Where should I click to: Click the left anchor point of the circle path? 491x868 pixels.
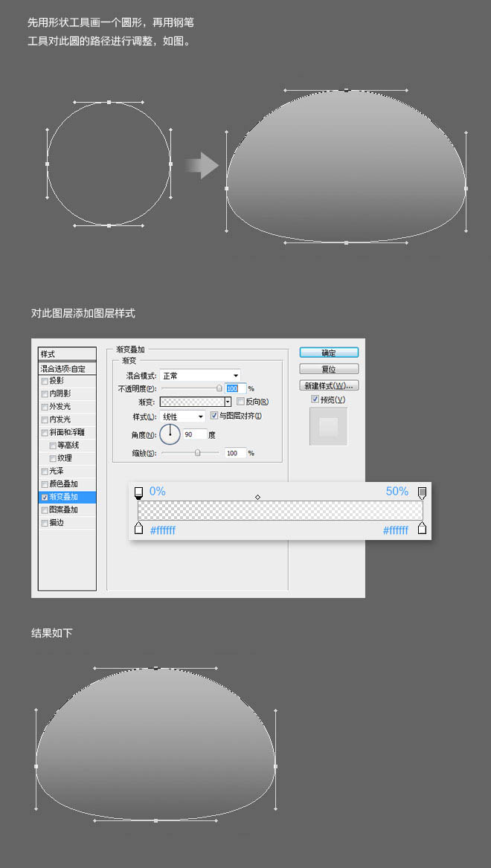47,164
